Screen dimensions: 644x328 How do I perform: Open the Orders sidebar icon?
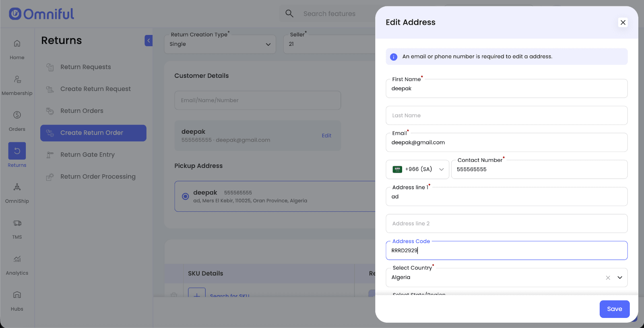pyautogui.click(x=17, y=116)
